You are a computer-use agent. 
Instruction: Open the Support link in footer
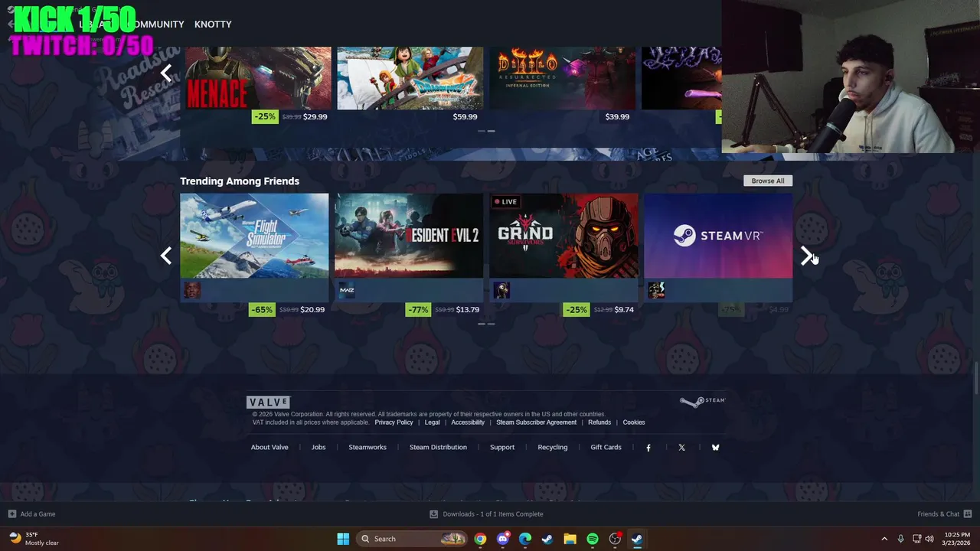[502, 448]
